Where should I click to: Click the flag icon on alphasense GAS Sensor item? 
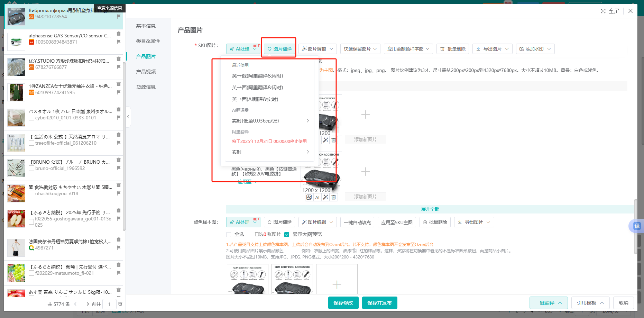[x=119, y=42]
